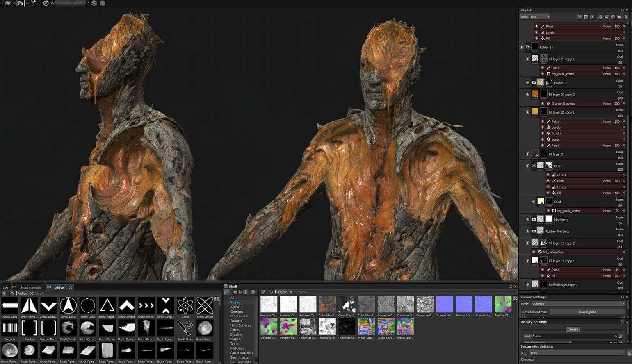
Task: Click the camera screenshot icon in top toolbar
Action: 8,3
